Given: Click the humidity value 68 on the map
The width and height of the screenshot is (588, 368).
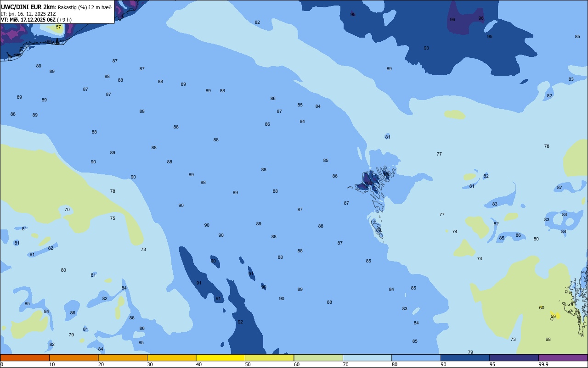Looking at the screenshot, I should 548,340.
